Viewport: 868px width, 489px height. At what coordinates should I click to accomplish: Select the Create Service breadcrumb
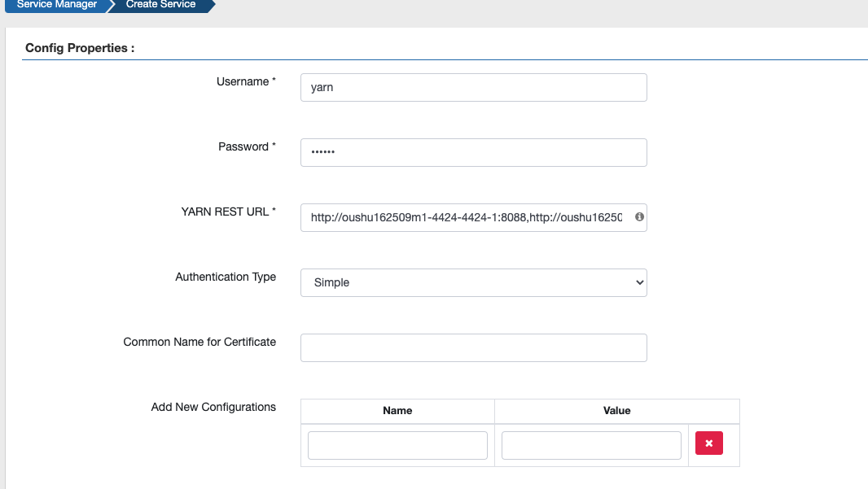point(160,4)
